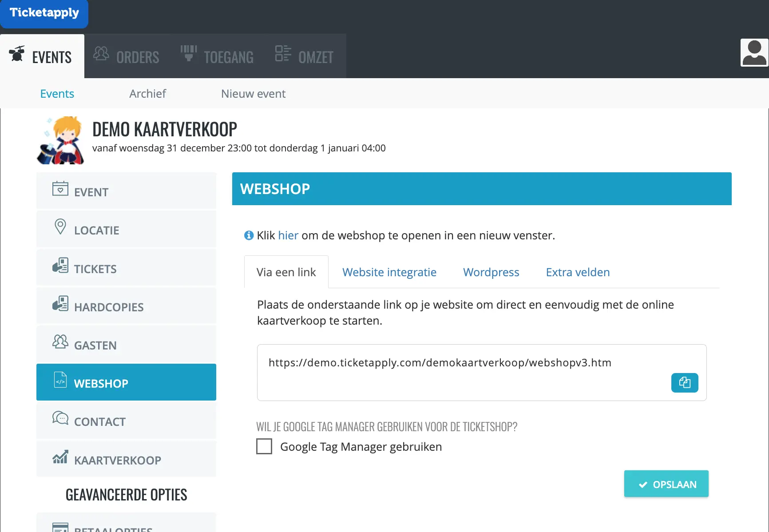The height and width of the screenshot is (532, 769).
Task: Switch to the Website integratie tab
Action: 389,272
